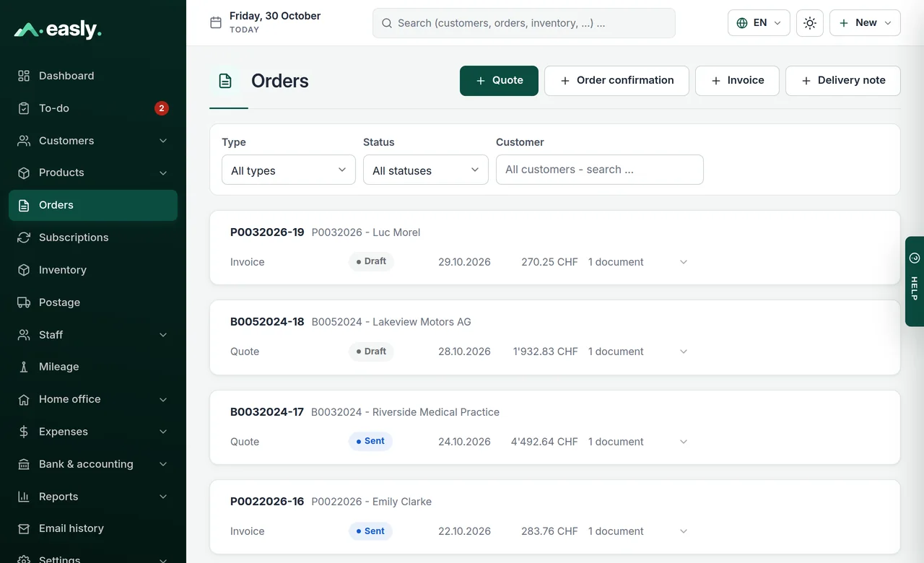Click the date 22.10.2026

pos(464,531)
